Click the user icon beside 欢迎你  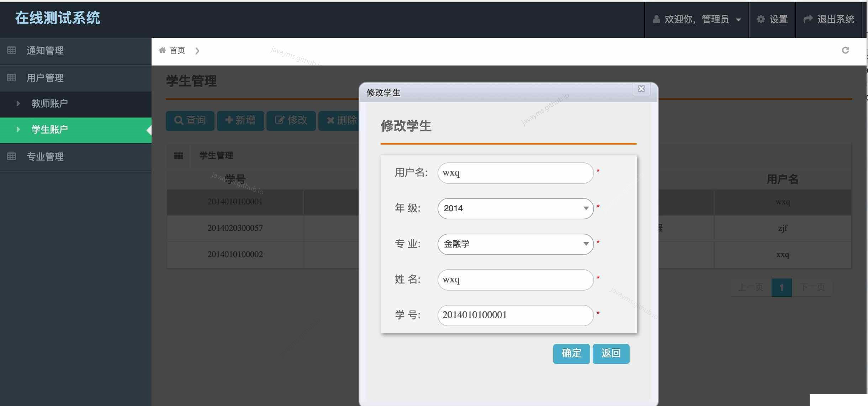coord(656,19)
